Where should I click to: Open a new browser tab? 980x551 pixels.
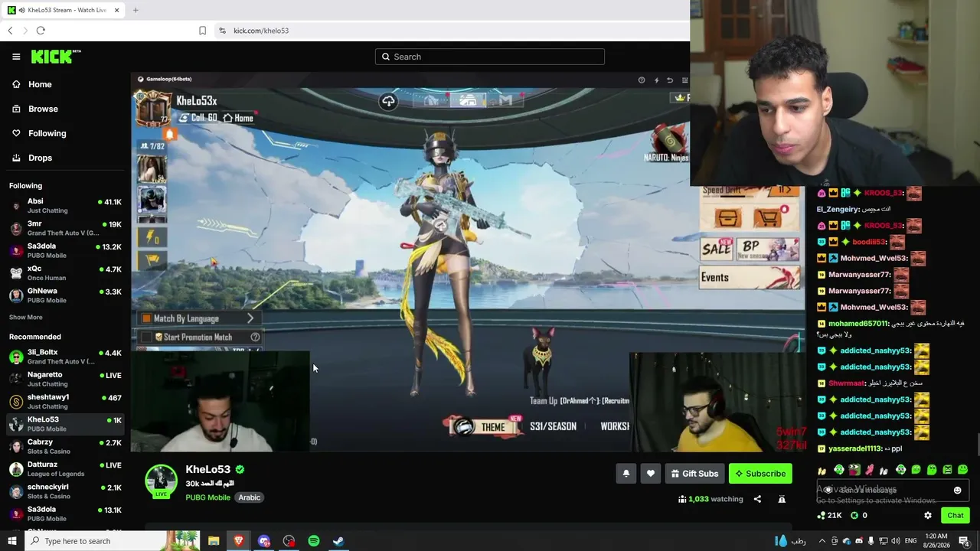click(x=136, y=10)
